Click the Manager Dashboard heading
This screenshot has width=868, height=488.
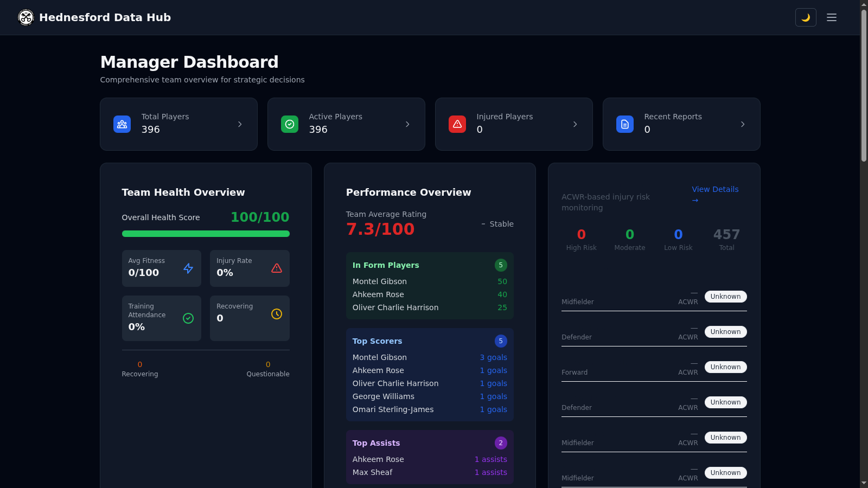(189, 62)
